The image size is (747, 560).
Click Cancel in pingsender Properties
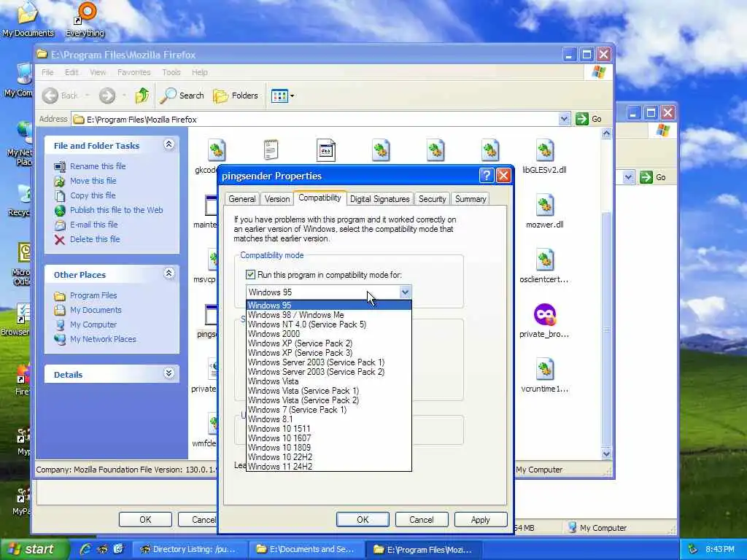[x=422, y=519]
